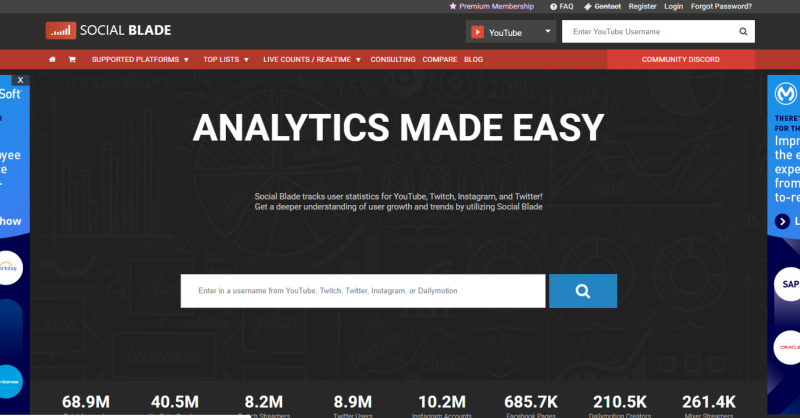The image size is (800, 418).
Task: Open the Consulting page
Action: (x=393, y=60)
